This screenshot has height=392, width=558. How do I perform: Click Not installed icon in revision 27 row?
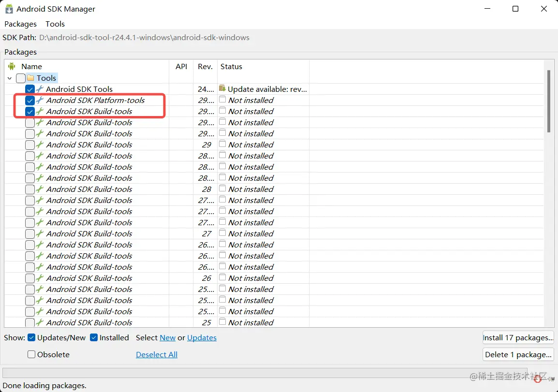(x=222, y=232)
